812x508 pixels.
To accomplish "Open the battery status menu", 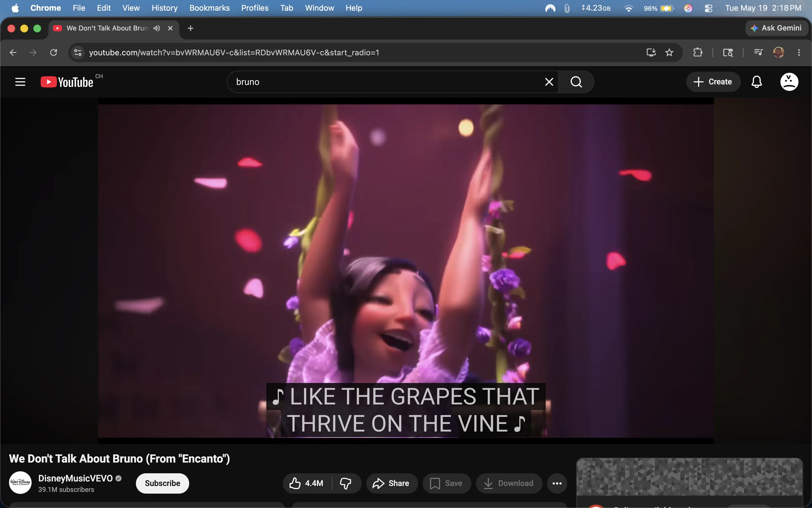I will click(659, 8).
